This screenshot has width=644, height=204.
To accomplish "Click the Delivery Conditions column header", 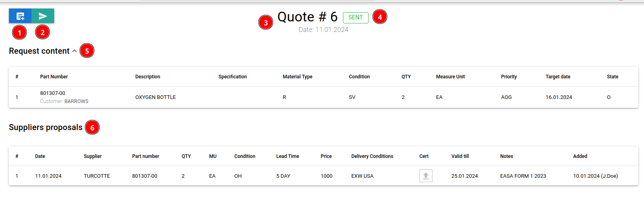I will (x=372, y=156).
